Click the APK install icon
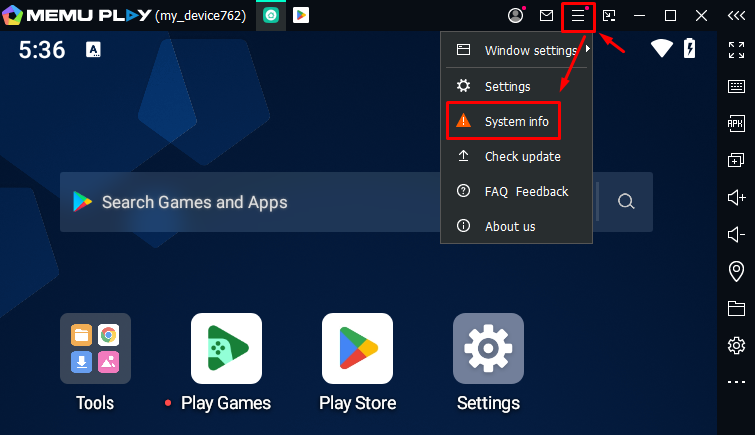This screenshot has height=435, width=755. point(736,123)
